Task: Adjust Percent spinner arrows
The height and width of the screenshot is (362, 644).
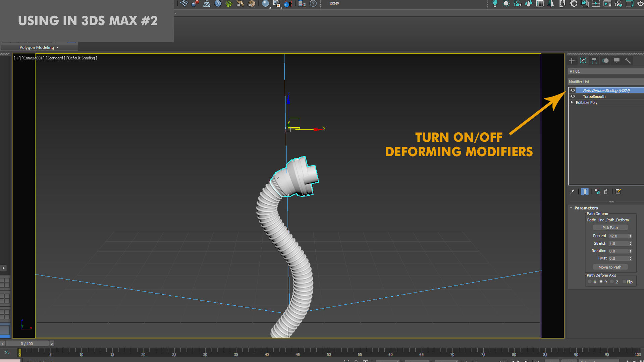Action: (631, 236)
